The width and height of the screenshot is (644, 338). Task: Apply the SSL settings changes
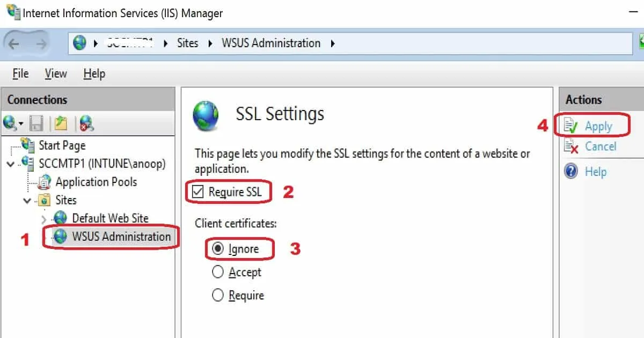pos(598,126)
